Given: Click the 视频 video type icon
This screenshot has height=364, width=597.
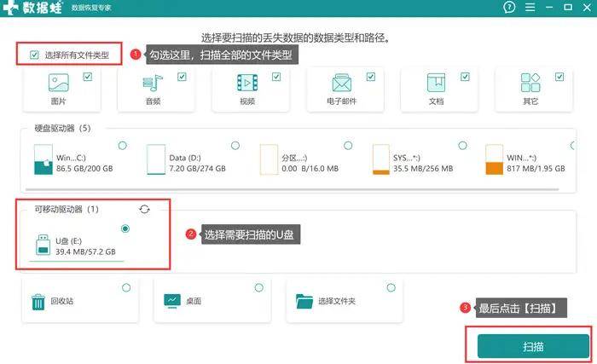Looking at the screenshot, I should coord(247,83).
